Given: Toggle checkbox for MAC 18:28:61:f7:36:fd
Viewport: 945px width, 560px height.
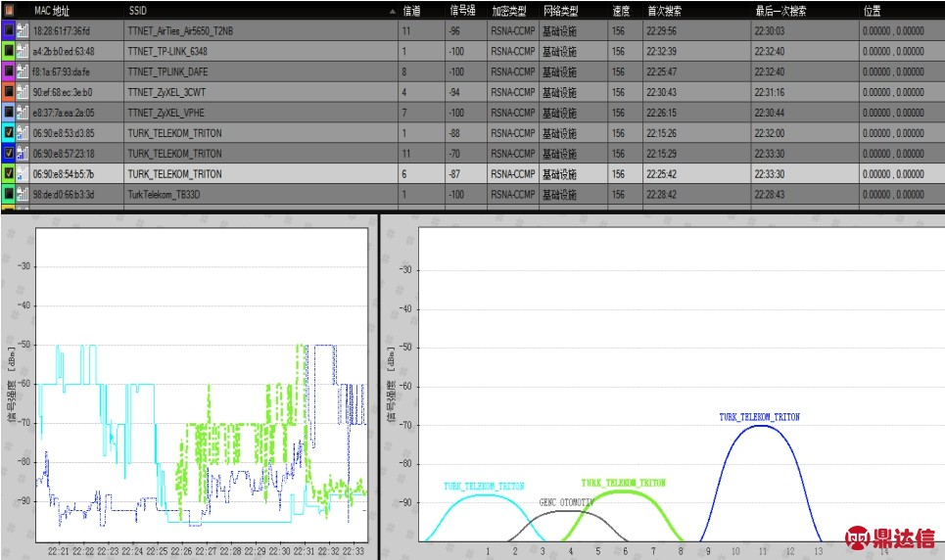Looking at the screenshot, I should [x=9, y=30].
